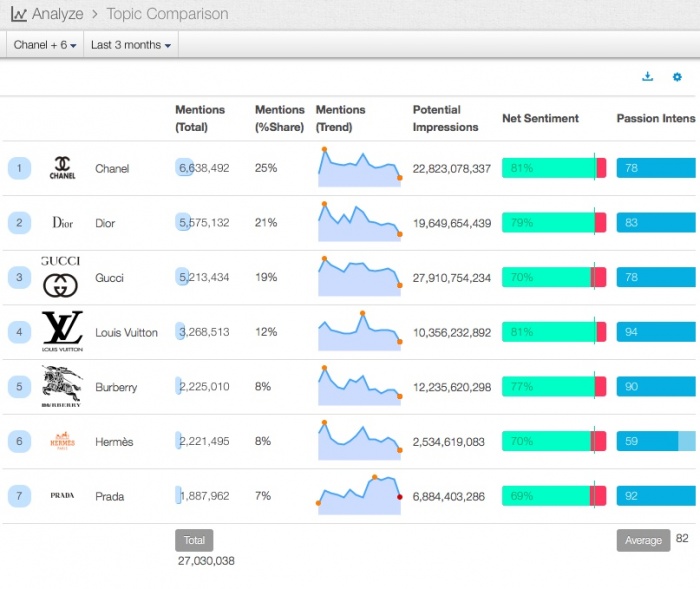
Task: Sort by Mentions (Trend) column header
Action: (340, 118)
